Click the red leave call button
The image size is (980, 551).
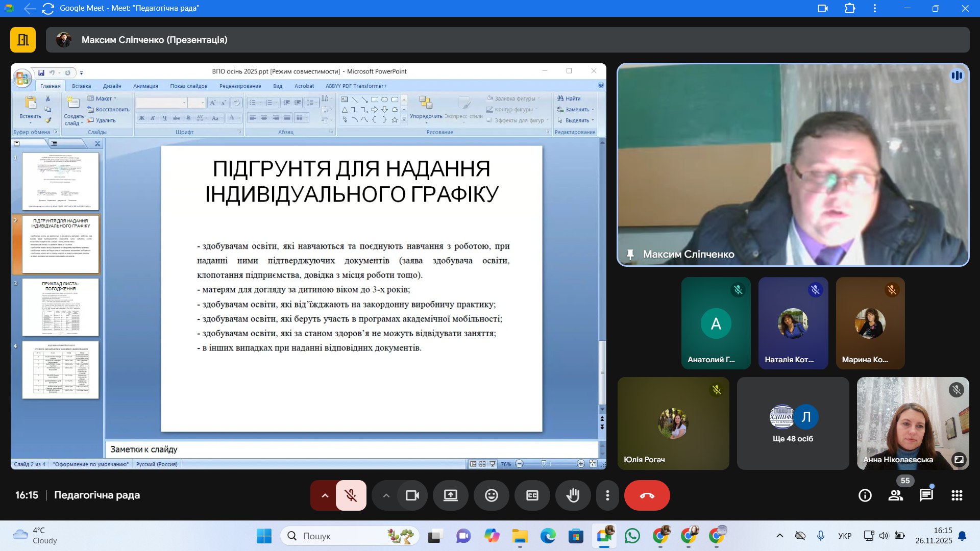647,495
